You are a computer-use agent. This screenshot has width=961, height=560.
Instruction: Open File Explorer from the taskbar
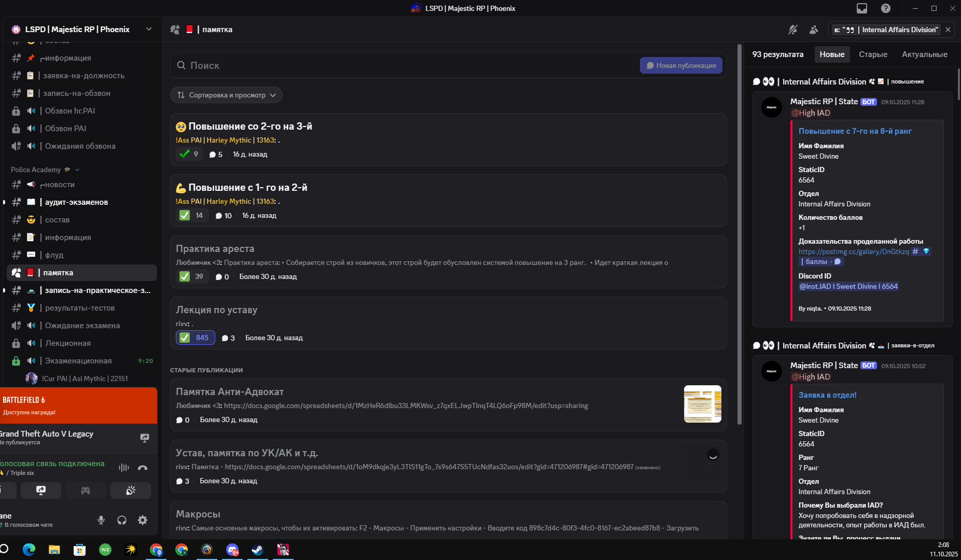point(54,550)
